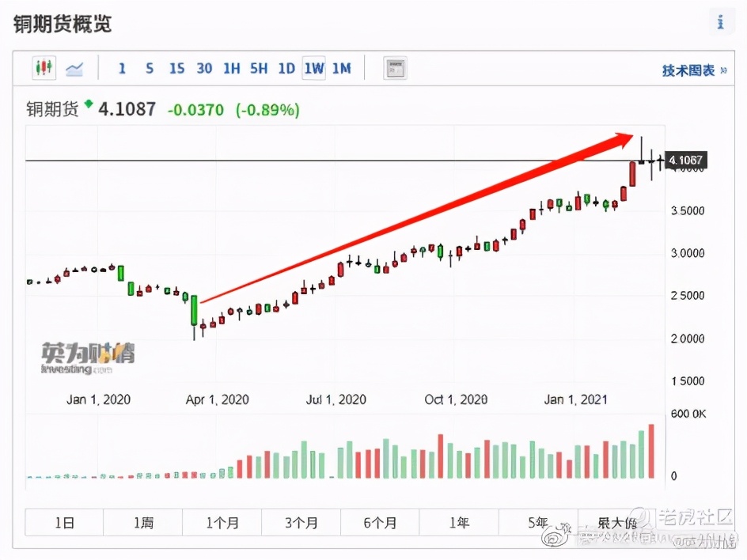Choose the 3个月 time range
747x560 pixels.
click(x=301, y=523)
